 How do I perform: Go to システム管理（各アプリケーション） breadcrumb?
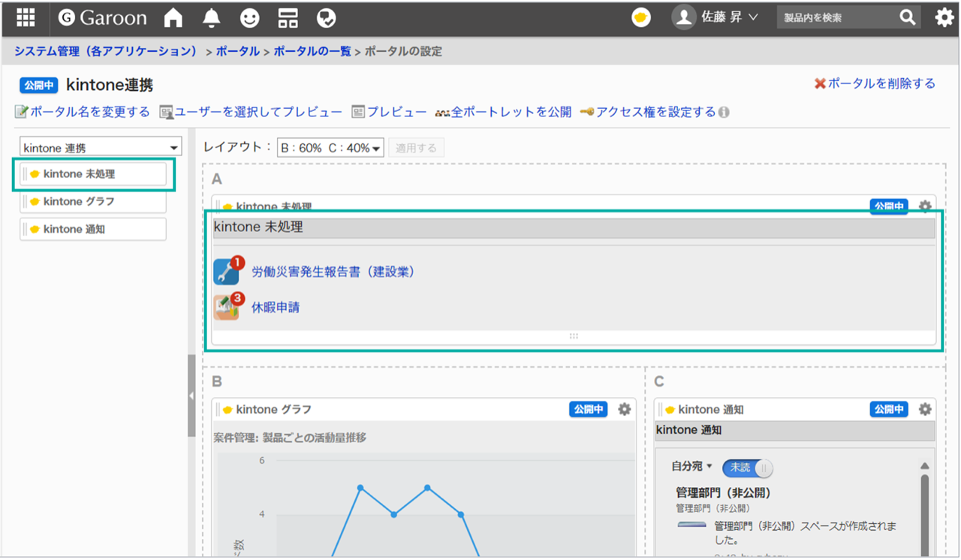105,52
